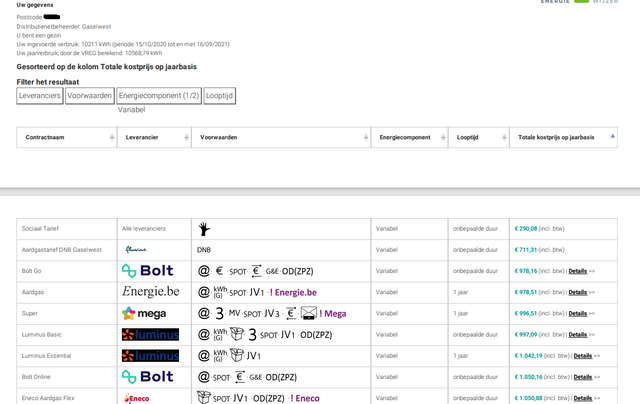Screen dimensions: 640x404
Task: Click the @ icon in Bolt Go row
Action: (204, 271)
